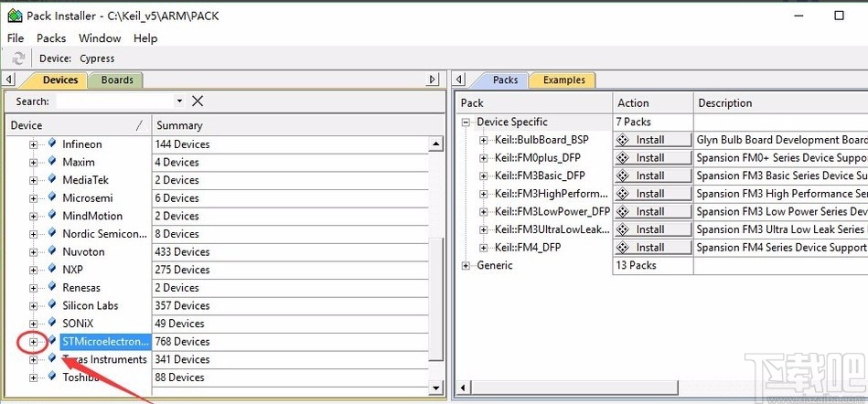Click the Toshiba vendor diamond icon
Viewport: 868px width, 404px height.
[x=52, y=377]
